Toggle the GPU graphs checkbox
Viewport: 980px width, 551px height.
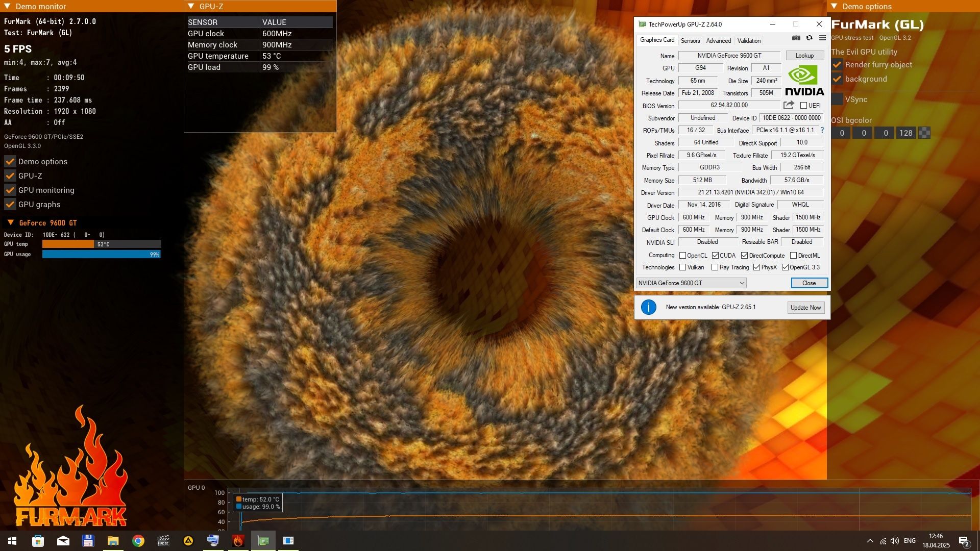(x=10, y=205)
